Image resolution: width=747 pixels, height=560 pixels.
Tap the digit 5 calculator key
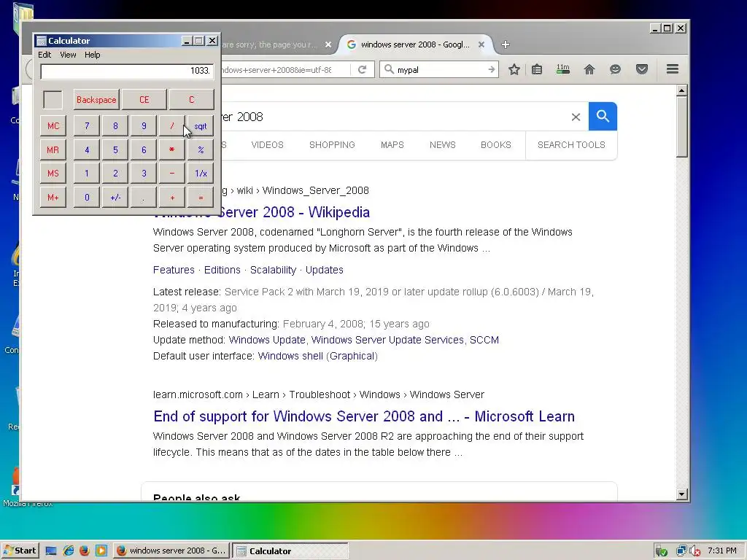click(115, 149)
